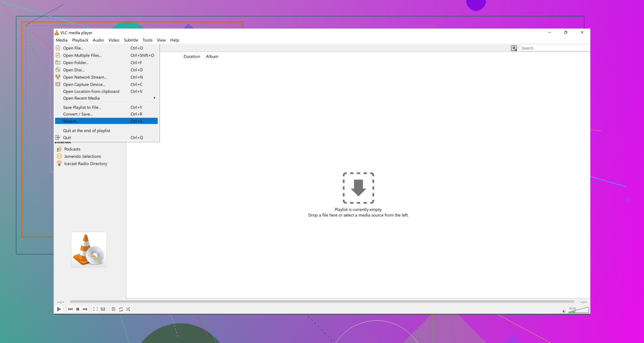Open the Subtitle menu
Viewport: 644px width, 343px height.
(131, 40)
